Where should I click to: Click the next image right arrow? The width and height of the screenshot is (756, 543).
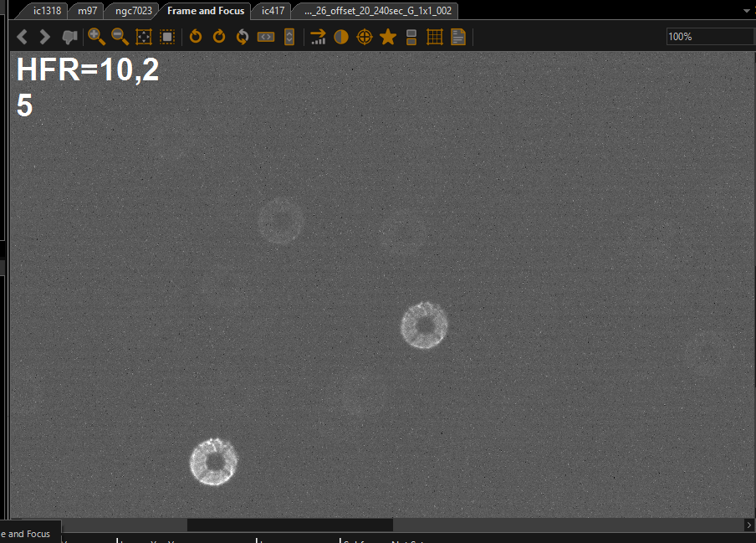45,37
